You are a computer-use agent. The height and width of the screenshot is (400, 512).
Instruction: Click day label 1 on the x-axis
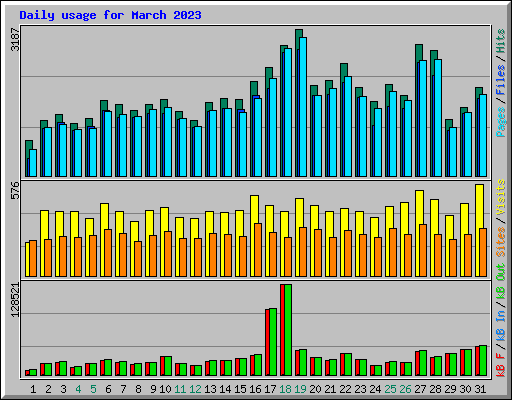point(33,389)
